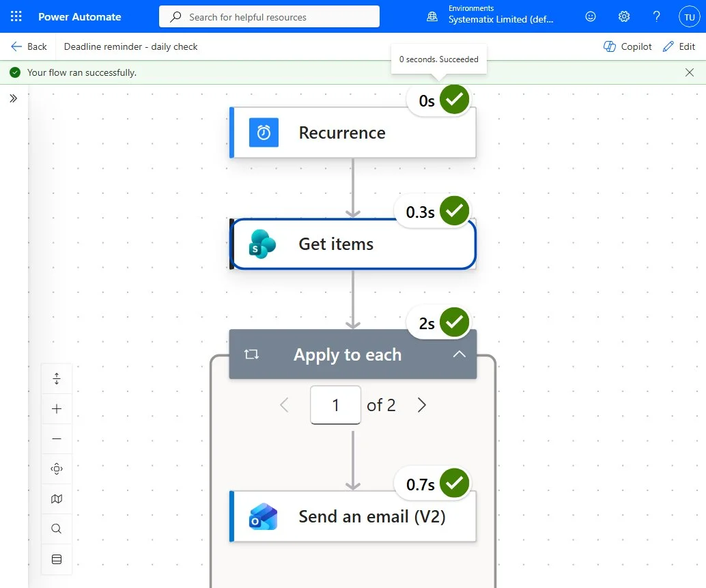Click the magnifier icon in search box
Viewport: 706px width, 588px height.
[x=175, y=16]
